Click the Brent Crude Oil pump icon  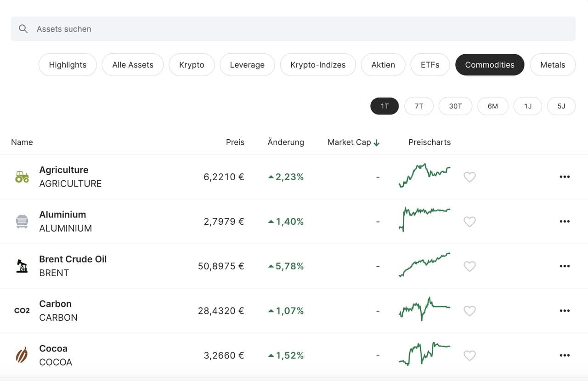[x=22, y=266]
